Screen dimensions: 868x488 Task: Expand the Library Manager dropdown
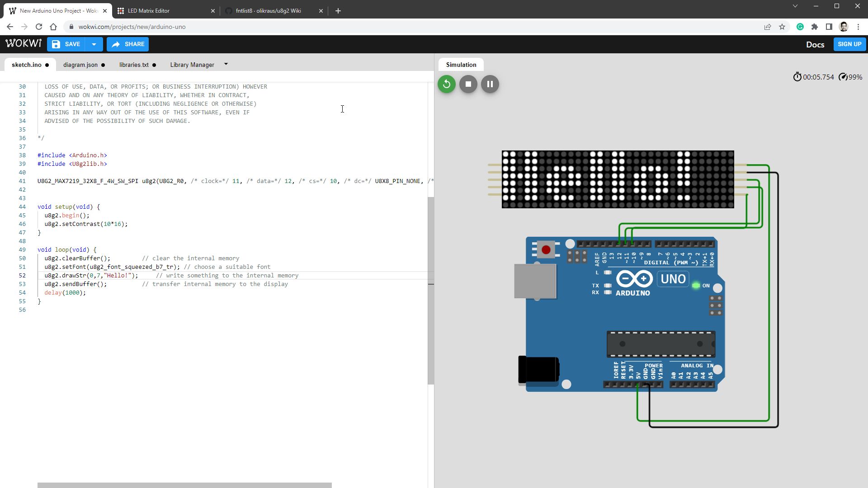pyautogui.click(x=226, y=64)
